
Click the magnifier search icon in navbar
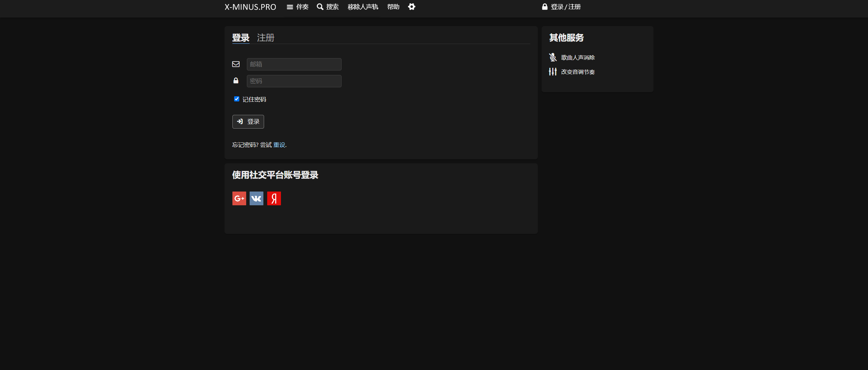pyautogui.click(x=320, y=7)
